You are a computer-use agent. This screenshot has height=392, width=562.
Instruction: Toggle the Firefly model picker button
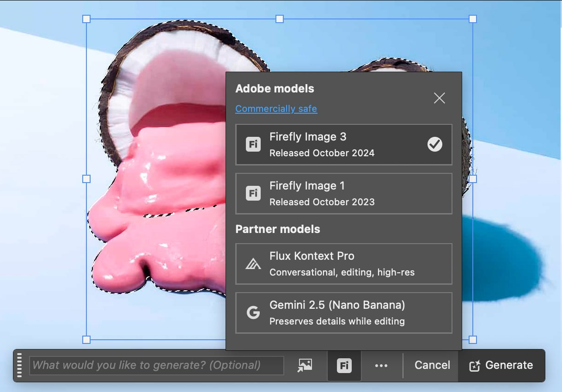(344, 366)
